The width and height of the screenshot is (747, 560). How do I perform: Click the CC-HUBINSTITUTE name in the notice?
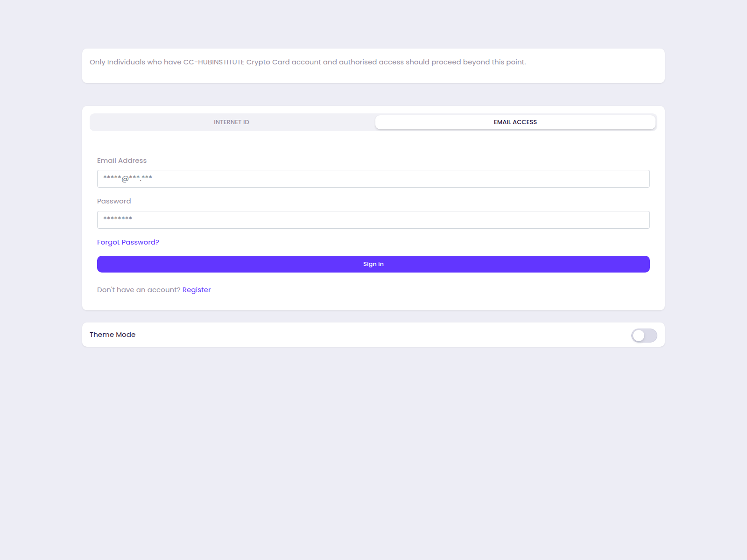point(214,62)
